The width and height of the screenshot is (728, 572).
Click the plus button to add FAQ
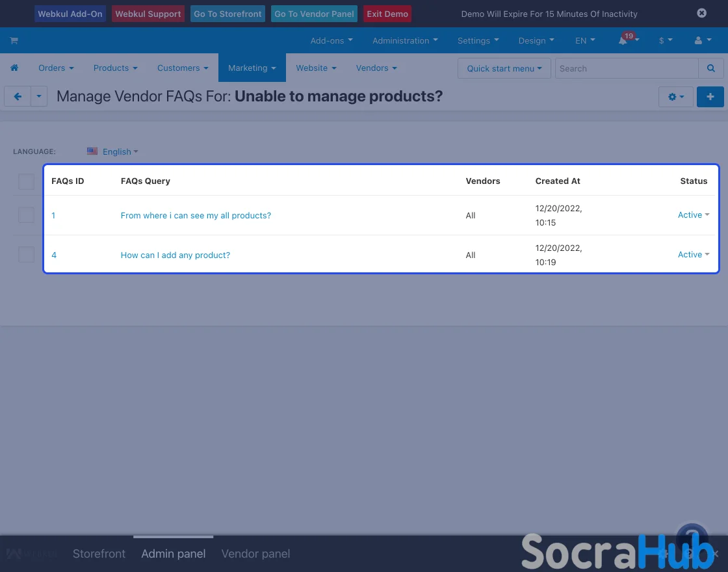click(710, 97)
